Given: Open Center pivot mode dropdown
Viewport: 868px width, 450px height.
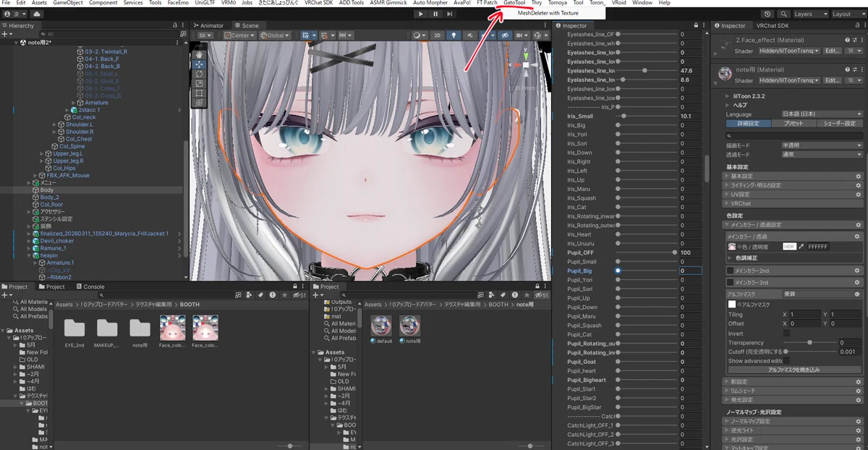Looking at the screenshot, I should pyautogui.click(x=242, y=35).
